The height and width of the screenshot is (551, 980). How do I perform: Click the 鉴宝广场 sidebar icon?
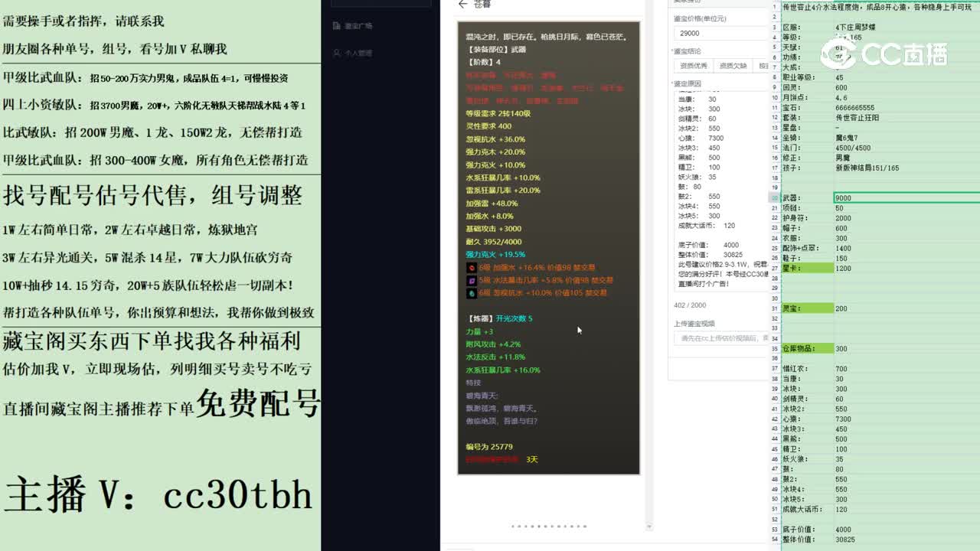[x=337, y=26]
